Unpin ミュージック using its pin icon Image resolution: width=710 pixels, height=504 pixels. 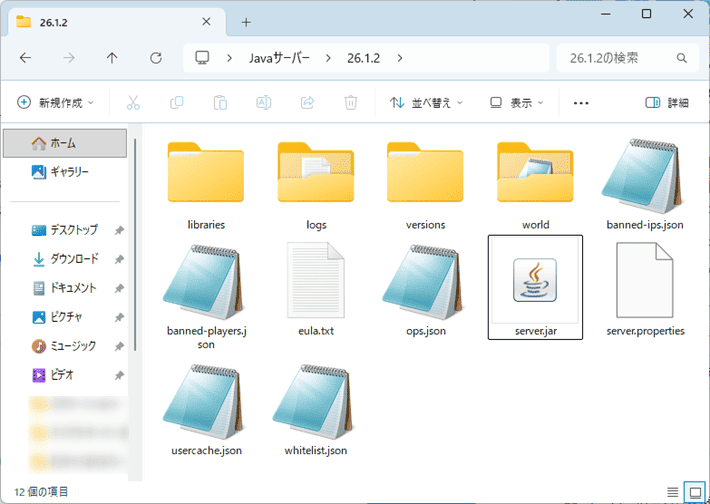click(119, 346)
